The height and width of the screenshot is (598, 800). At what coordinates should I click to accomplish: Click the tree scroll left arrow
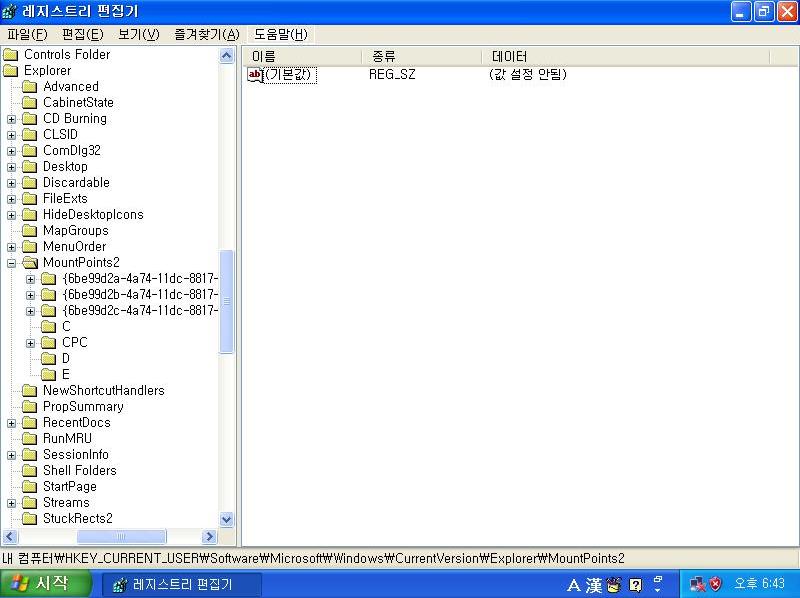click(x=11, y=536)
